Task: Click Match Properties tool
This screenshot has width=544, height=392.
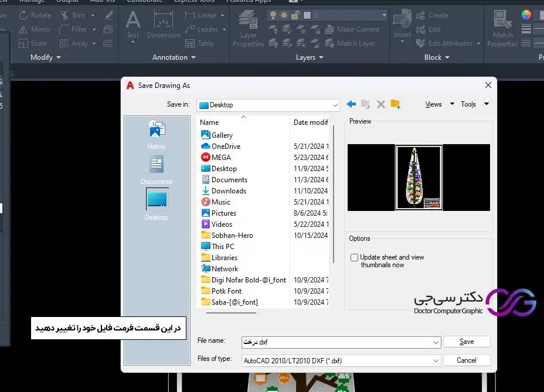Action: pyautogui.click(x=502, y=29)
